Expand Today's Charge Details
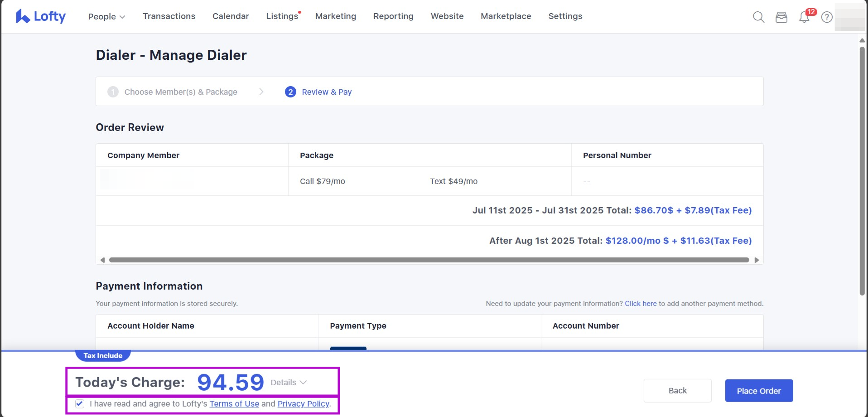Image resolution: width=868 pixels, height=417 pixels. 289,383
